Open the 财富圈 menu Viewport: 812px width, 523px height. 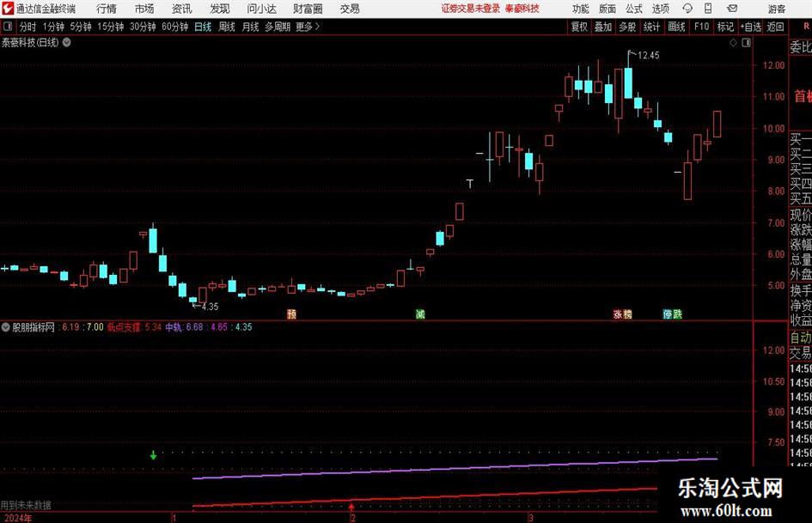coord(308,9)
